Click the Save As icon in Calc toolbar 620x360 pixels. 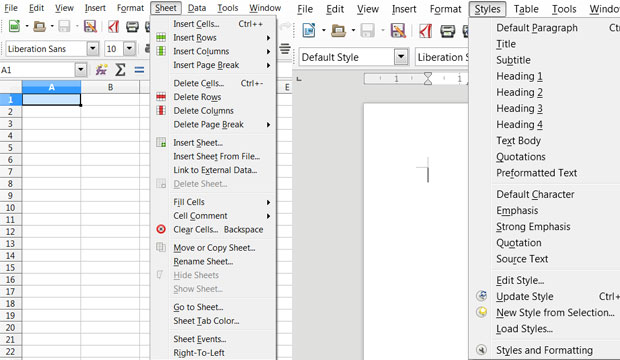click(x=90, y=27)
